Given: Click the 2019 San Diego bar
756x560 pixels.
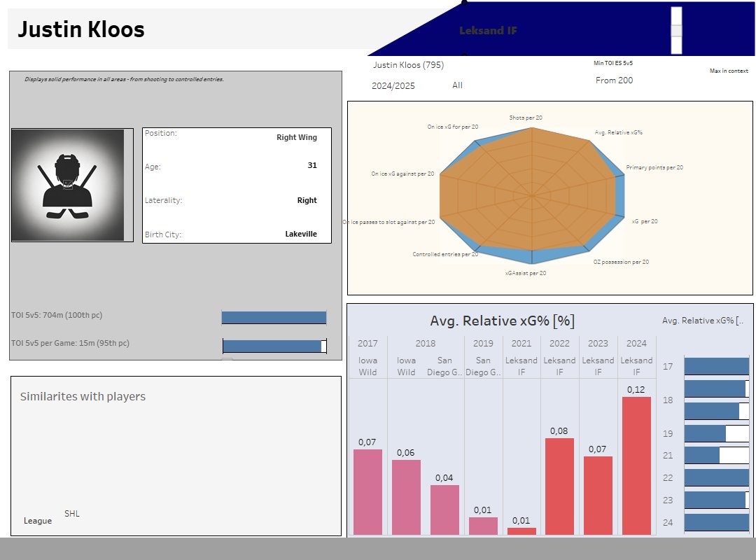Looking at the screenshot, I should click(x=483, y=526).
